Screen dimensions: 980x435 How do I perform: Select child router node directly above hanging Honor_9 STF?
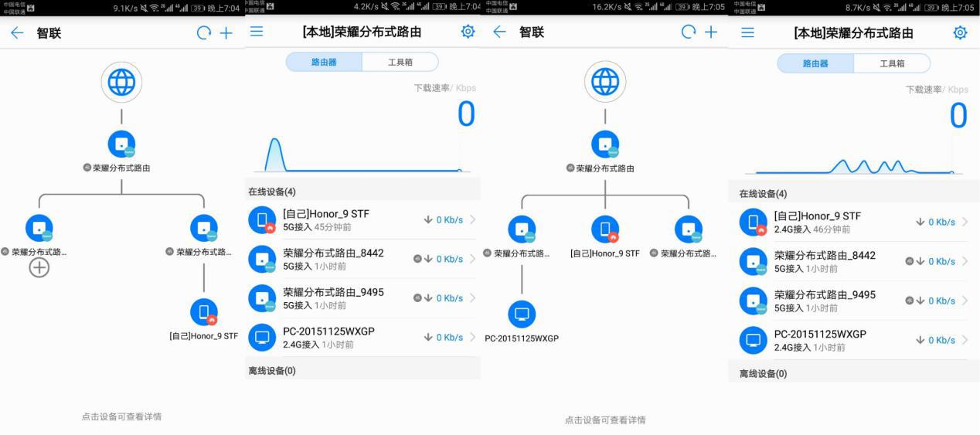pyautogui.click(x=204, y=229)
